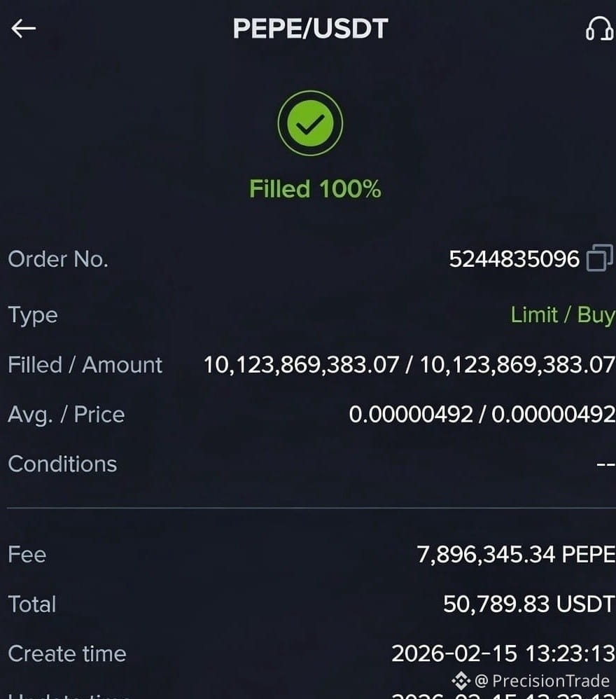Click the Avg. / Price label
Screen dimensions: 616x699
(66, 415)
